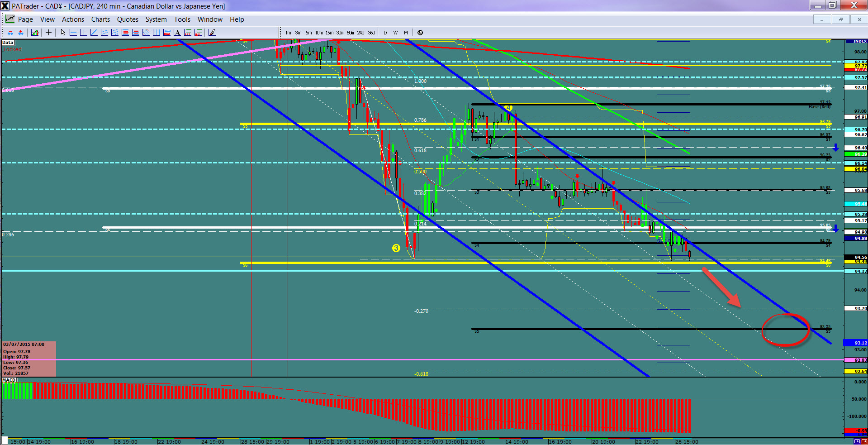
Task: Open the Charts menu
Action: [100, 19]
